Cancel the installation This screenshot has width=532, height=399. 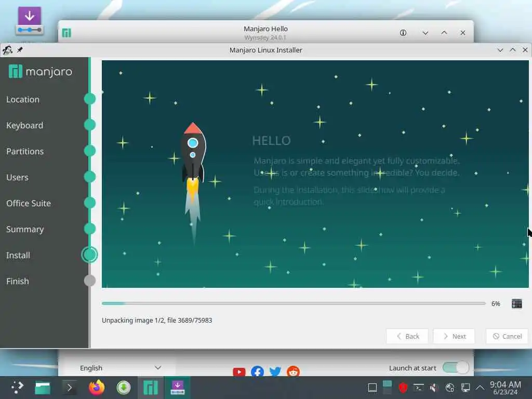pos(507,336)
